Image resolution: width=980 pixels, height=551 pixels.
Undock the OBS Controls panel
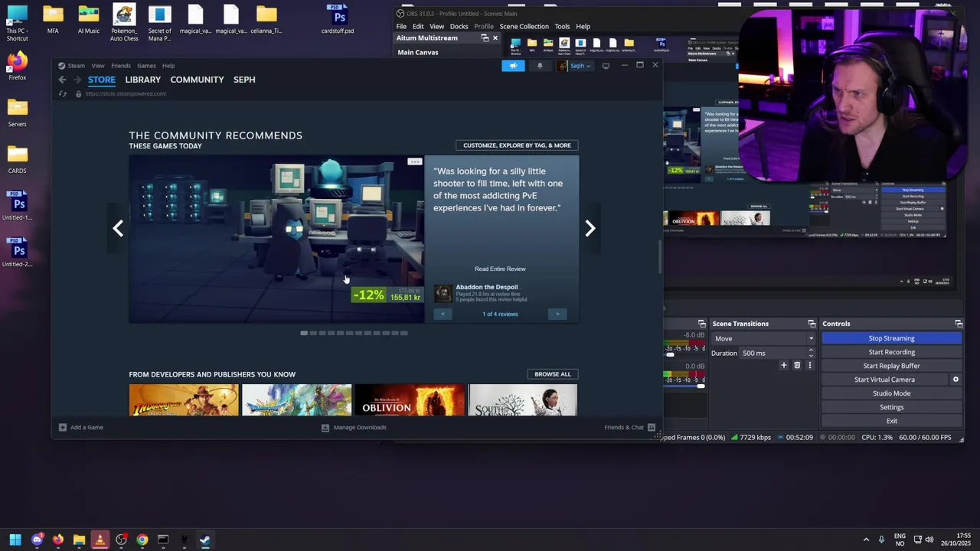coord(959,324)
